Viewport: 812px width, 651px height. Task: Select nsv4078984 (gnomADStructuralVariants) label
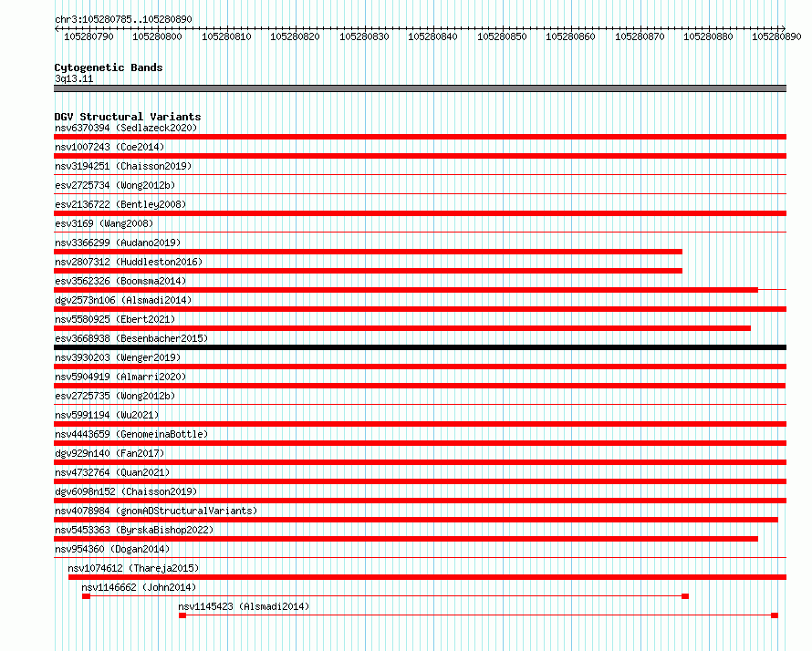click(156, 511)
